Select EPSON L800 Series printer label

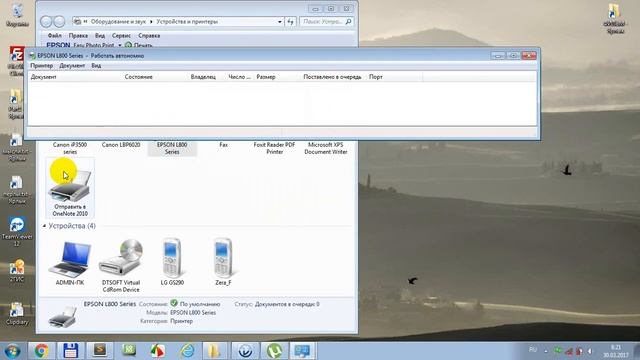tap(172, 148)
